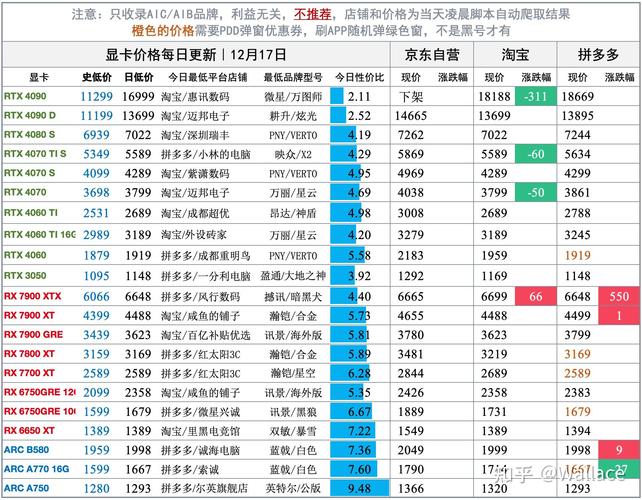Click the brand cell '微星/万图师'
The width and height of the screenshot is (642, 500).
coord(293,97)
